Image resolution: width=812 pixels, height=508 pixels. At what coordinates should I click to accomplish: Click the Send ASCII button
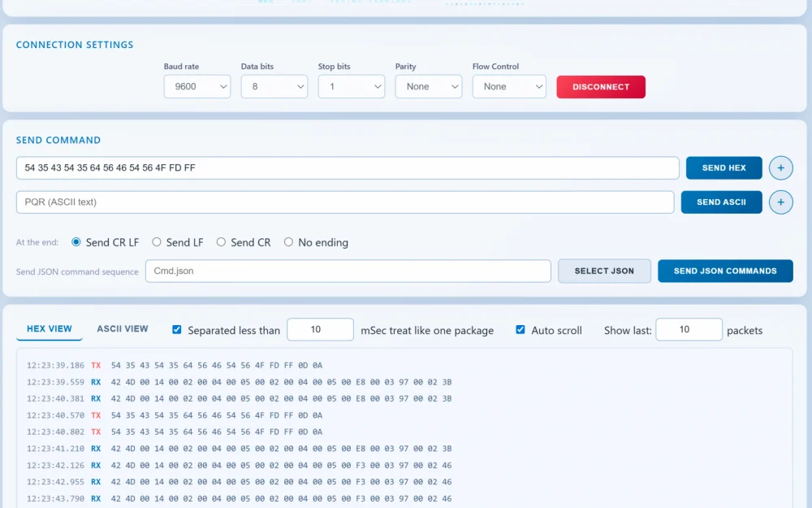coord(721,202)
